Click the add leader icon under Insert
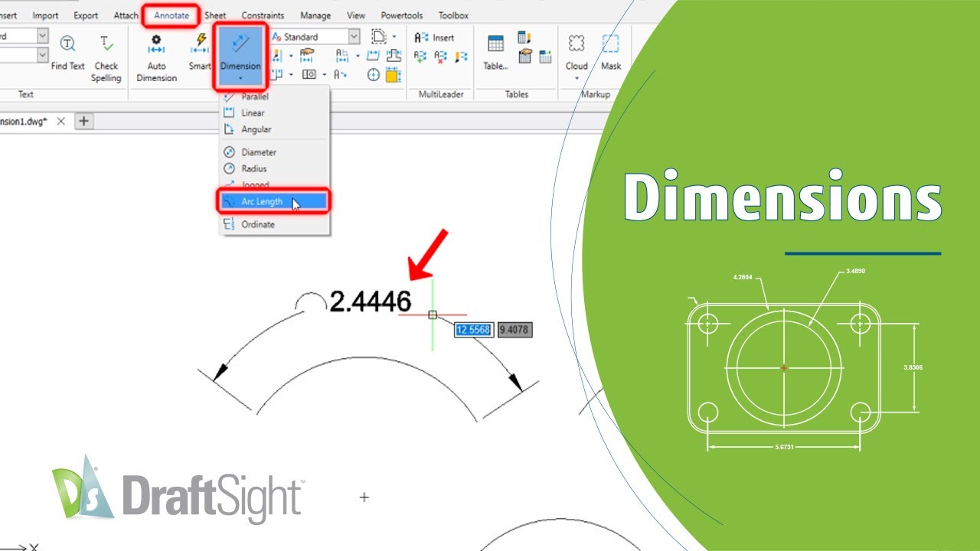 (420, 56)
